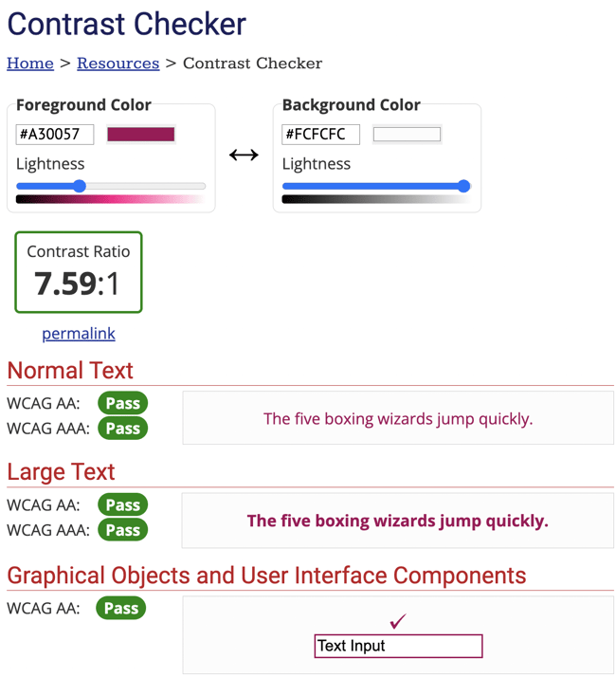616x677 pixels.
Task: Click the bold large sample text
Action: (397, 521)
